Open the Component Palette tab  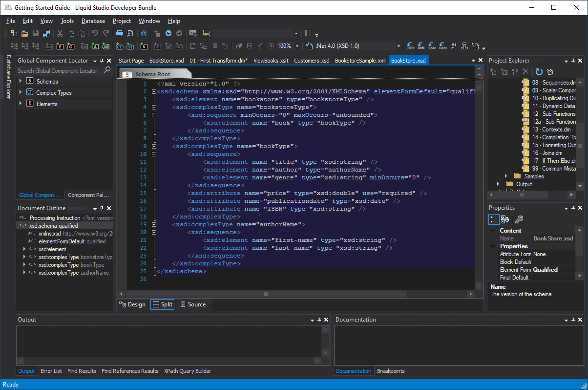(x=88, y=195)
